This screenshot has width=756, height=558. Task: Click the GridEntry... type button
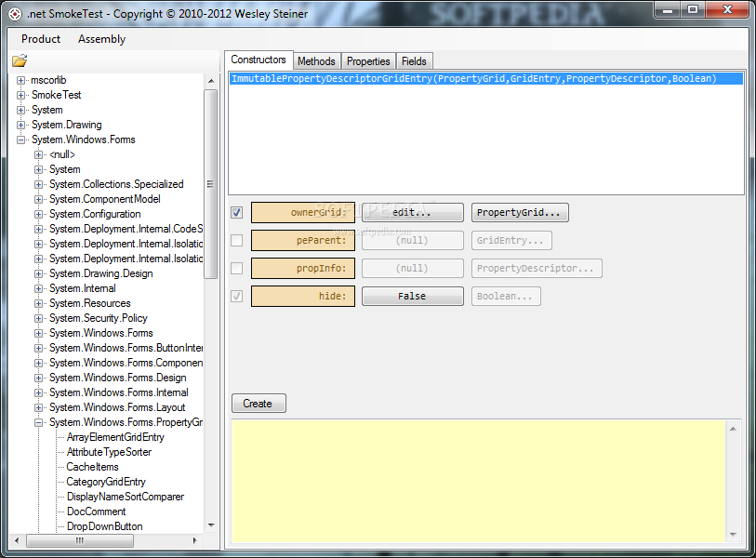pos(511,240)
